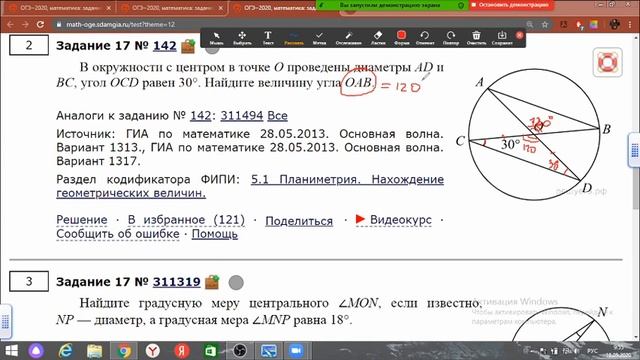Open the red Я Yandex taskbar icon
Image resolution: width=640 pixels, height=360 pixels.
pos(182,351)
